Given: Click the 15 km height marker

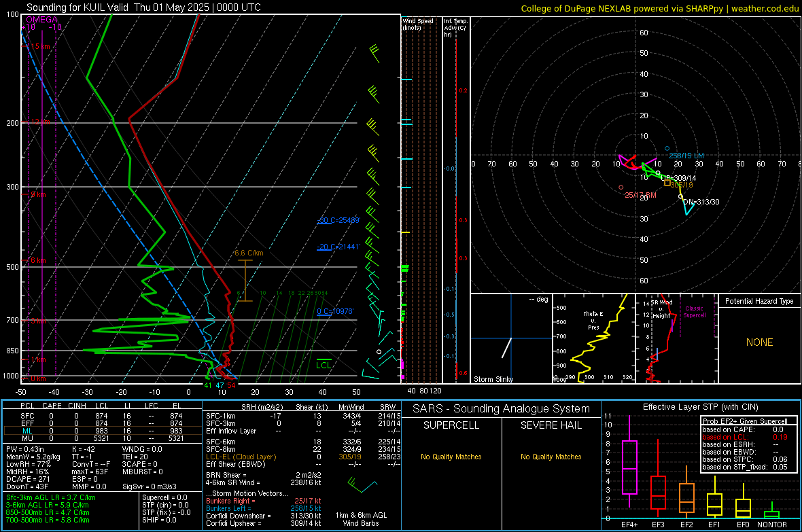Looking at the screenshot, I should [40, 46].
